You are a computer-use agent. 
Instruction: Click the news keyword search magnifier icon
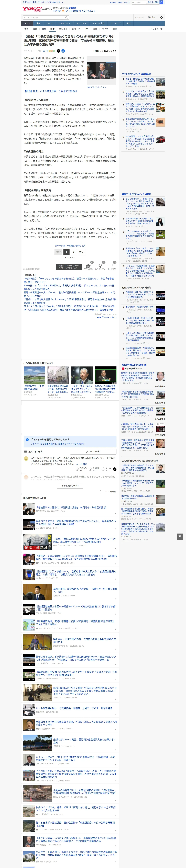[66, 18]
